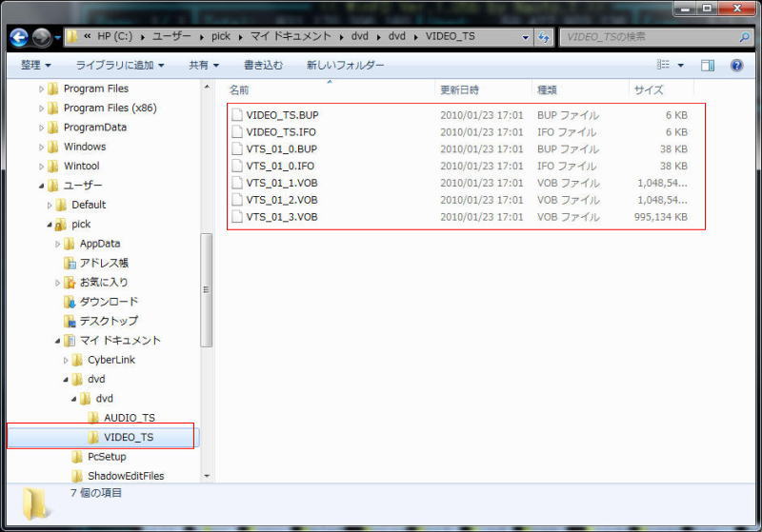Click HP (C:) in the address breadcrumb
762x532 pixels.
click(x=114, y=36)
